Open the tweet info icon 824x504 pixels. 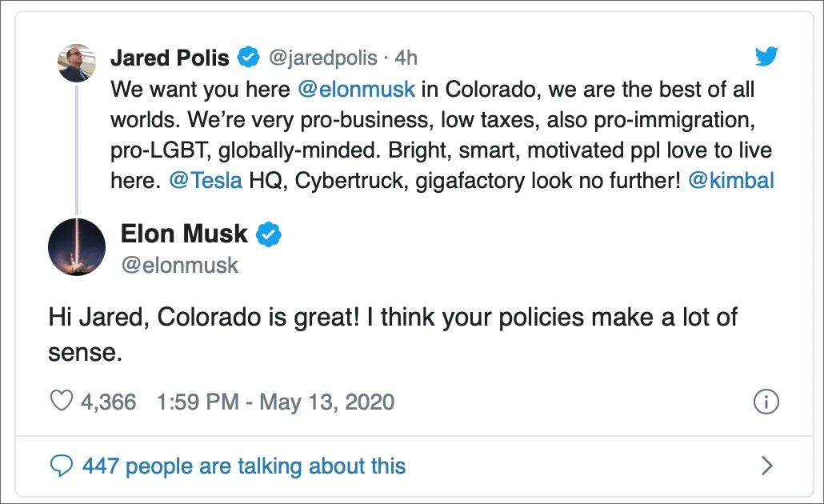point(766,402)
